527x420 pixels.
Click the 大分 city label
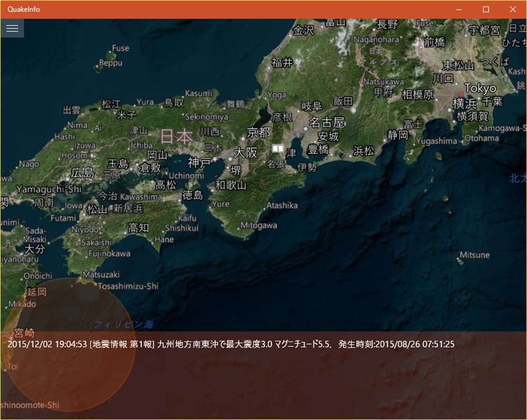(34, 249)
